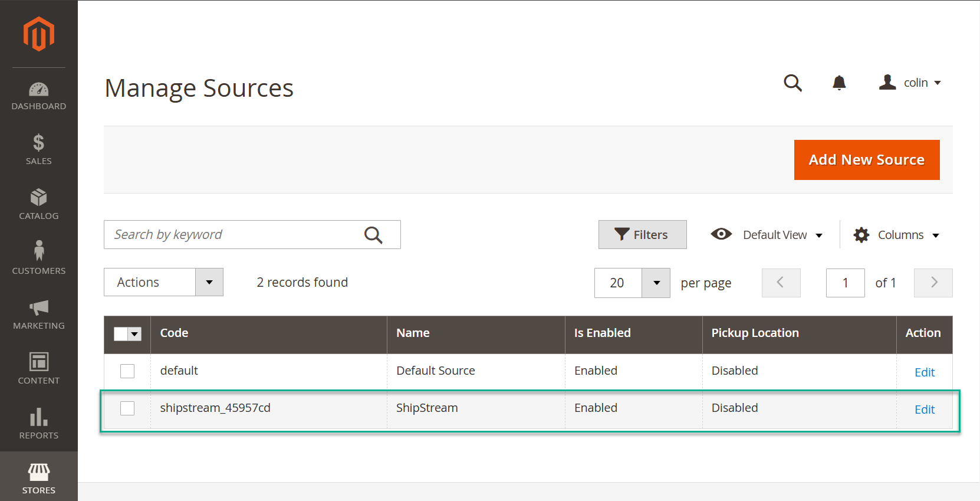This screenshot has height=501, width=980.
Task: Toggle the select-all checkbox in table header
Action: (121, 334)
